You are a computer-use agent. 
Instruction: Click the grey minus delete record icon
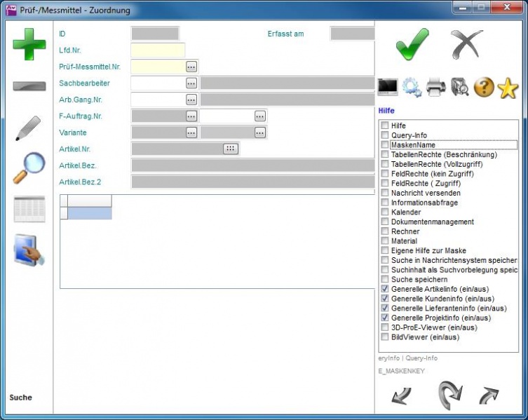(x=29, y=86)
